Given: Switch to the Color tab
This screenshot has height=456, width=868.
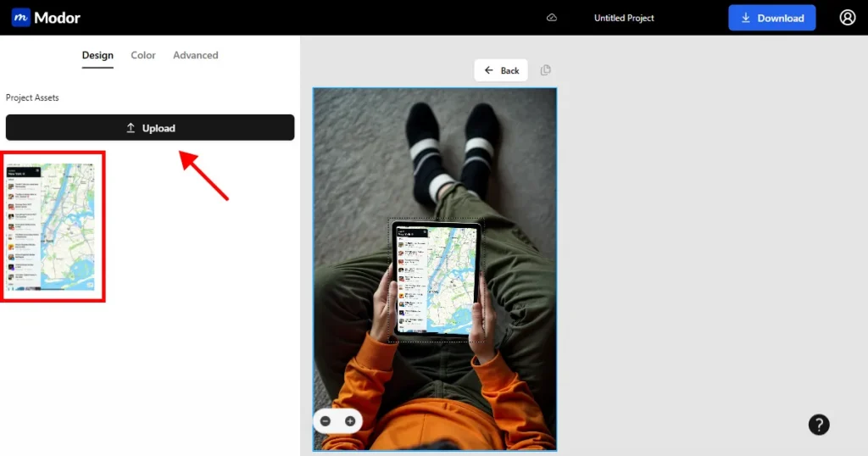Looking at the screenshot, I should [x=142, y=55].
